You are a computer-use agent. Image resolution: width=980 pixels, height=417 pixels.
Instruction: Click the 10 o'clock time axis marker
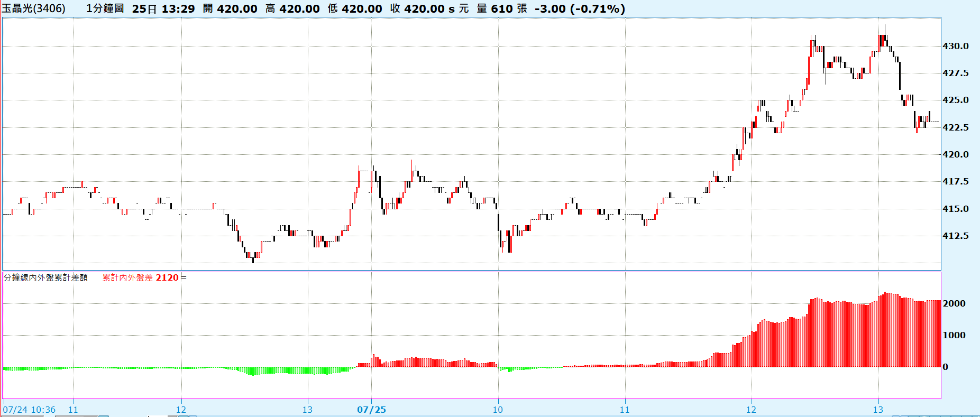point(498,410)
